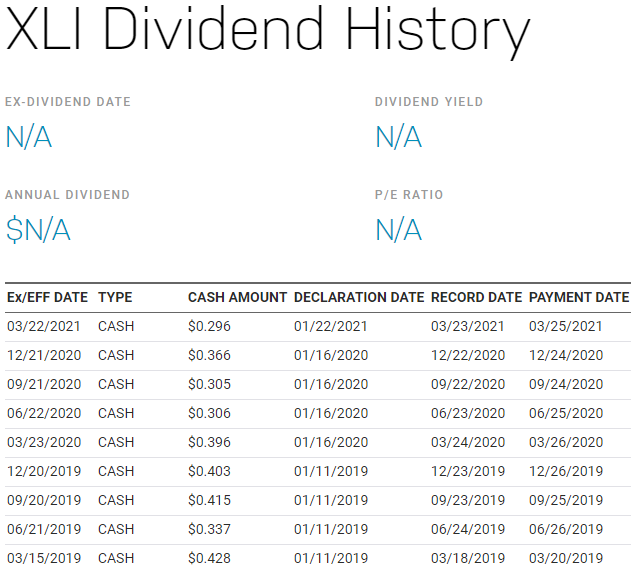Click payment date 06/25/2020
The width and height of the screenshot is (631, 572).
(566, 413)
